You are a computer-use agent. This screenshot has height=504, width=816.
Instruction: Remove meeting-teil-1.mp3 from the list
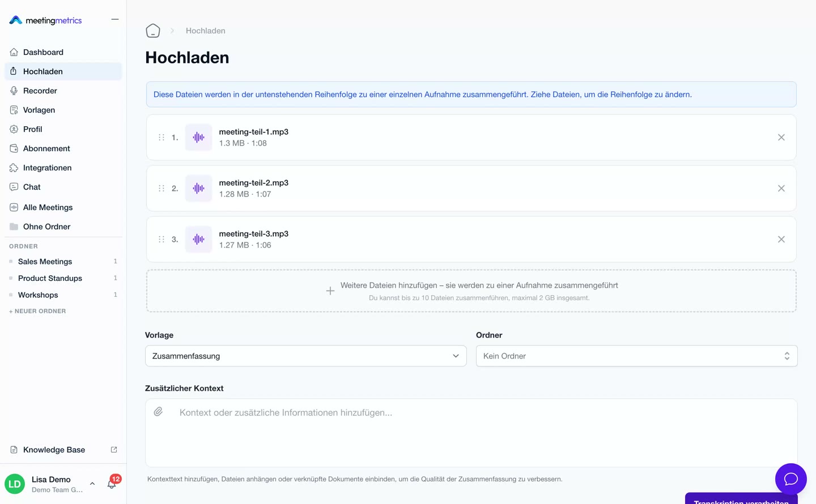coord(781,138)
